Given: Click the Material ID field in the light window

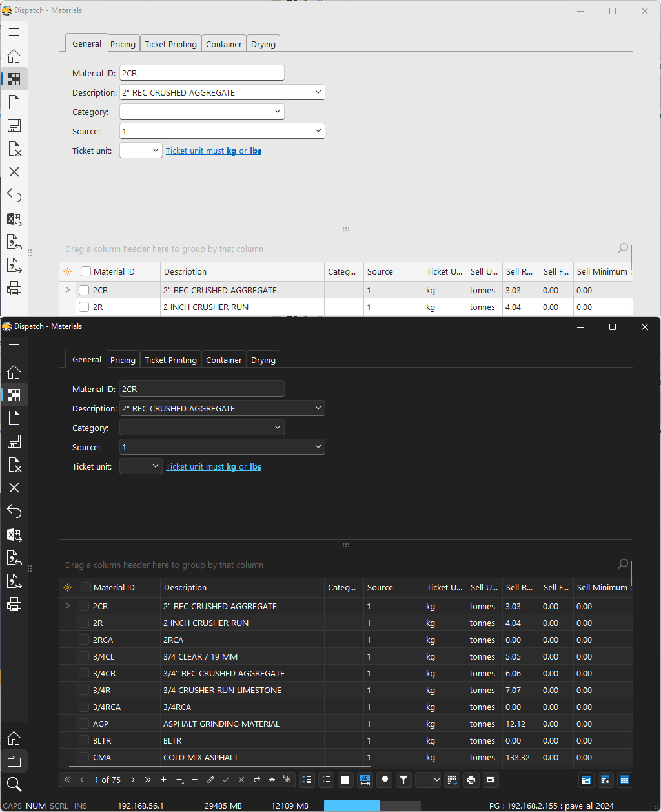Looking at the screenshot, I should (x=202, y=73).
